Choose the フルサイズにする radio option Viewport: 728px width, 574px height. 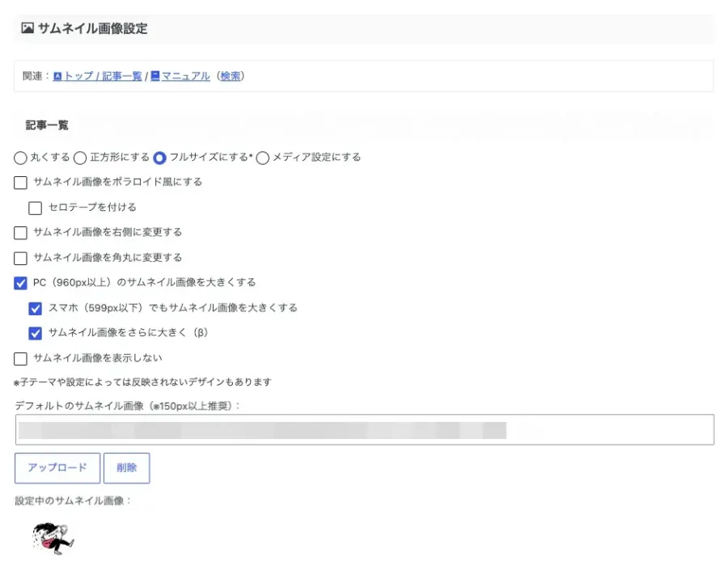pos(159,158)
